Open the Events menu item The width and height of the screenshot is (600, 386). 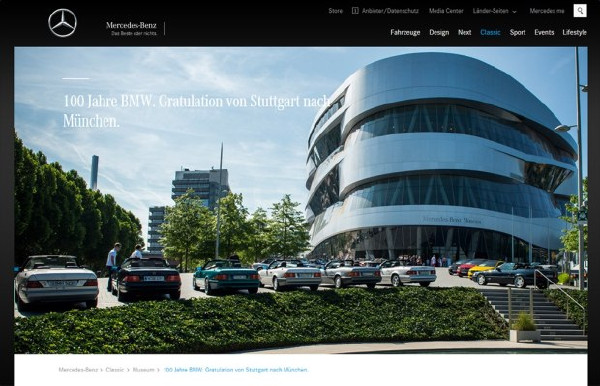coord(544,33)
